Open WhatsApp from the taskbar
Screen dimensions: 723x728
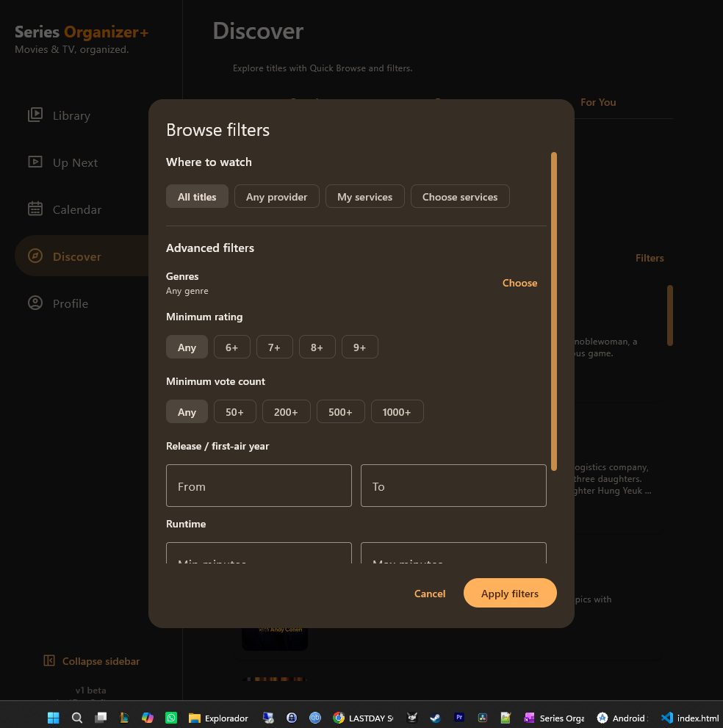171,718
